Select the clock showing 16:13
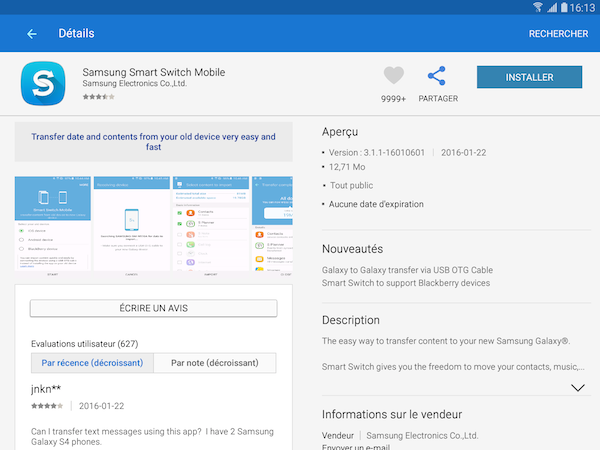 click(582, 8)
